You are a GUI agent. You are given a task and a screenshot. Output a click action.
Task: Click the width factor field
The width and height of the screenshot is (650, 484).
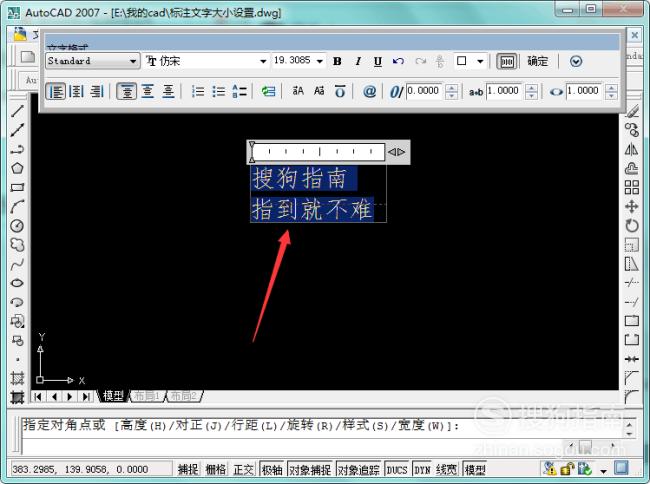pos(585,91)
